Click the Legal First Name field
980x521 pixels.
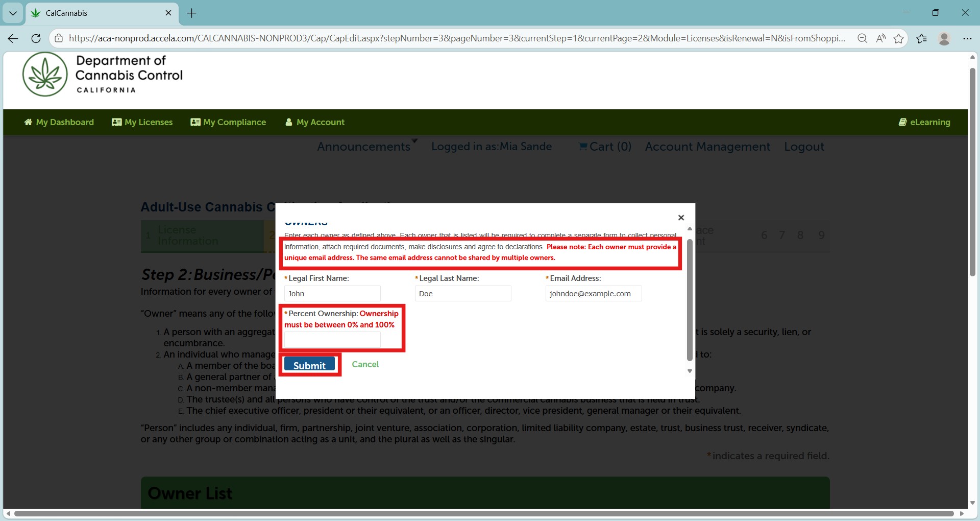pyautogui.click(x=332, y=293)
